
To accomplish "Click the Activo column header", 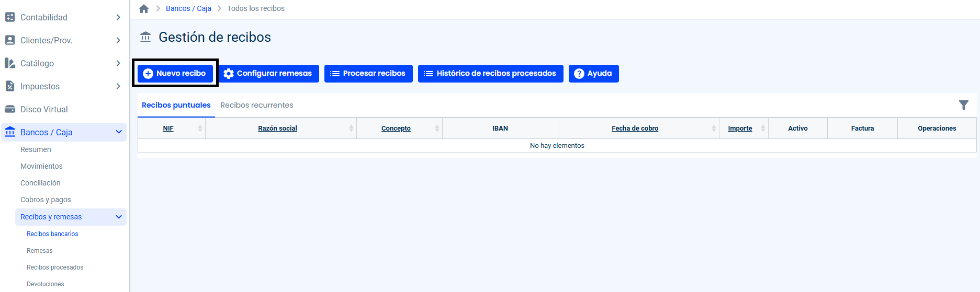I will pos(798,129).
